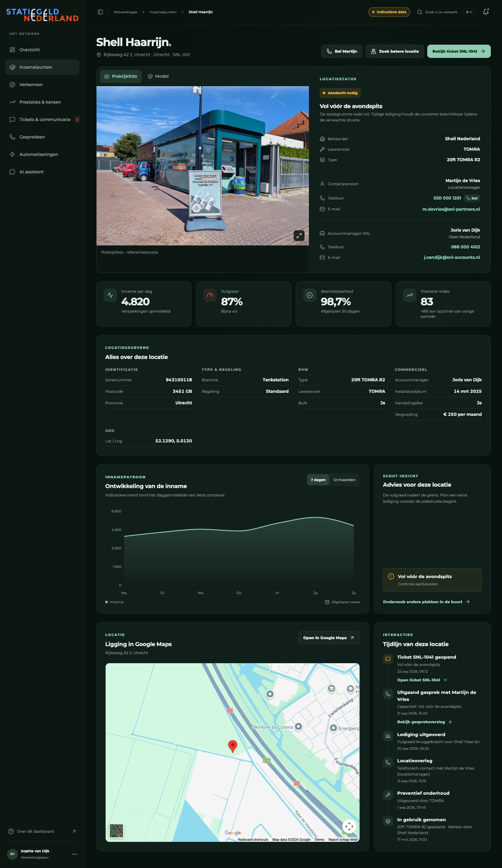Image resolution: width=502 pixels, height=868 pixels.
Task: Click the Over dit dashboard help icon
Action: pos(11,831)
